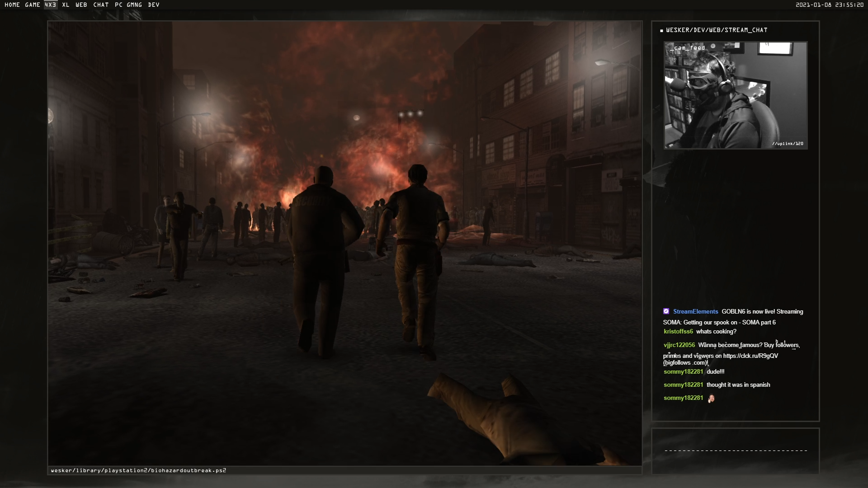Viewport: 868px width, 488px height.
Task: Open vjjrc122056's username in chat
Action: pos(679,345)
